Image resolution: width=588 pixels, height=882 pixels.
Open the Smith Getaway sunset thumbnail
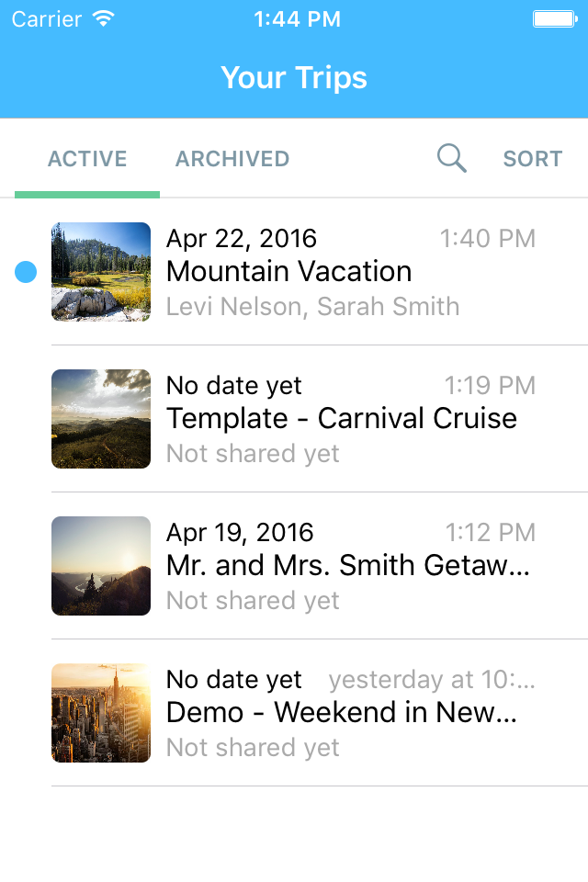[101, 566]
